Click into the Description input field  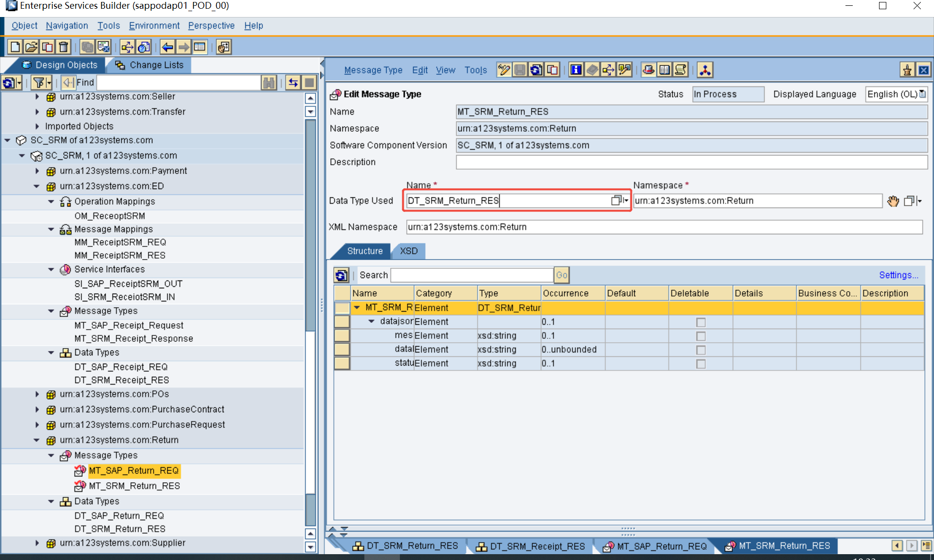(691, 162)
